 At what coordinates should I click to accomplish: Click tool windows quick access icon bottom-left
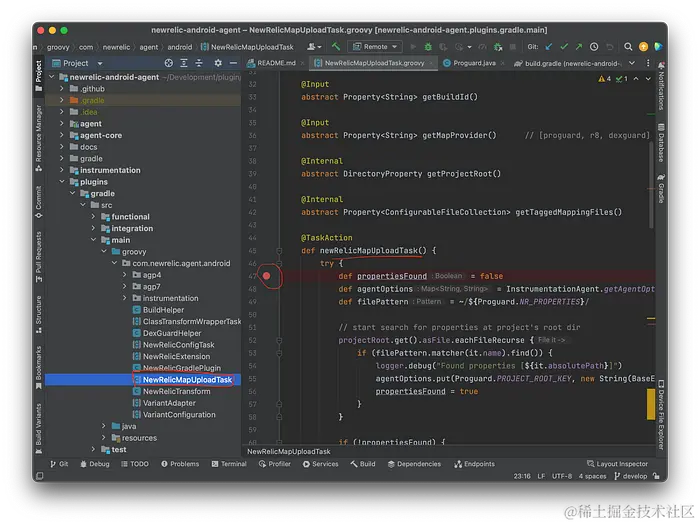[x=39, y=476]
